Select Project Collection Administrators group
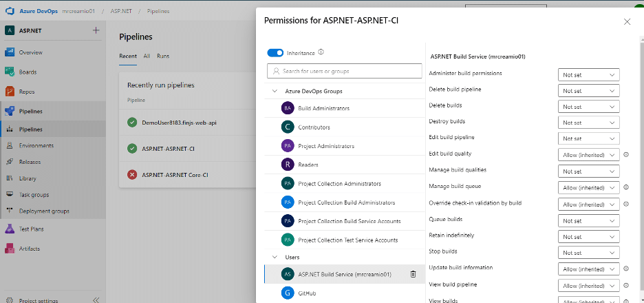The image size is (644, 303). pyautogui.click(x=345, y=183)
